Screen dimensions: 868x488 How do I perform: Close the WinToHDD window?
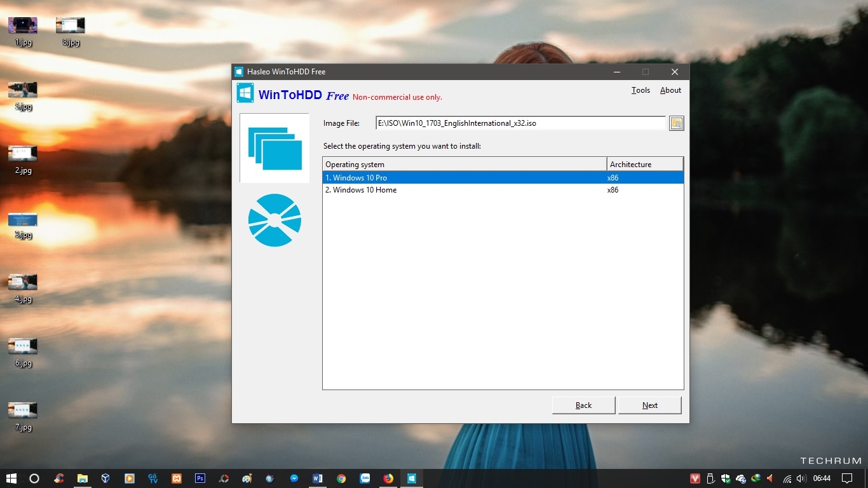675,72
